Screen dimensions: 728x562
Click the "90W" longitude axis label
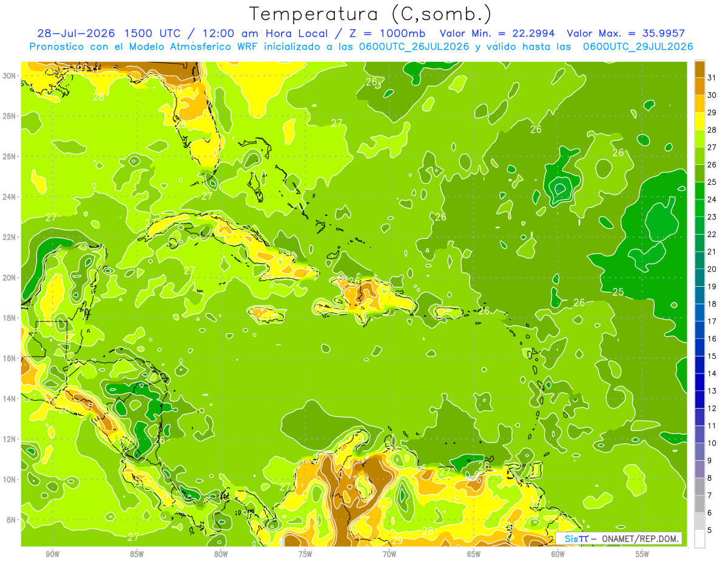tap(53, 554)
